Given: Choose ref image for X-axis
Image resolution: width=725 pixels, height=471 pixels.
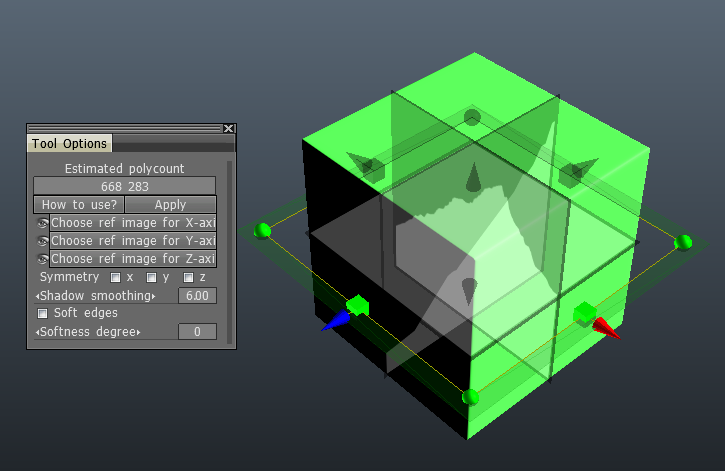Looking at the screenshot, I should (x=133, y=223).
